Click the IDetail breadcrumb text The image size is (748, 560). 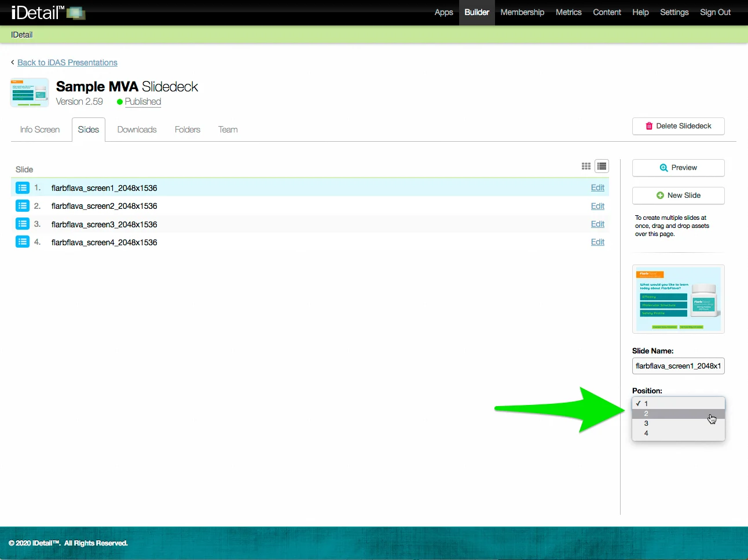(x=22, y=35)
